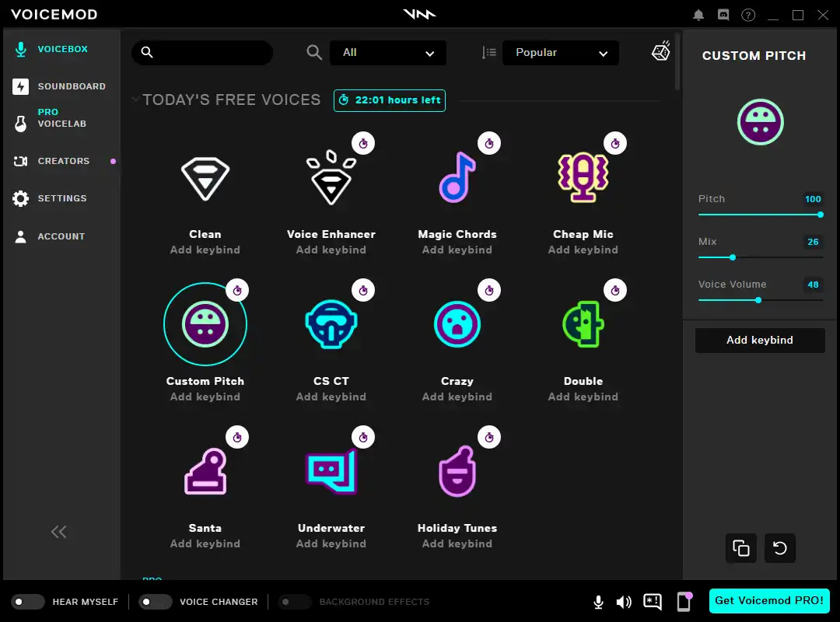Select the Underwater voice icon
The height and width of the screenshot is (622, 840).
[331, 471]
